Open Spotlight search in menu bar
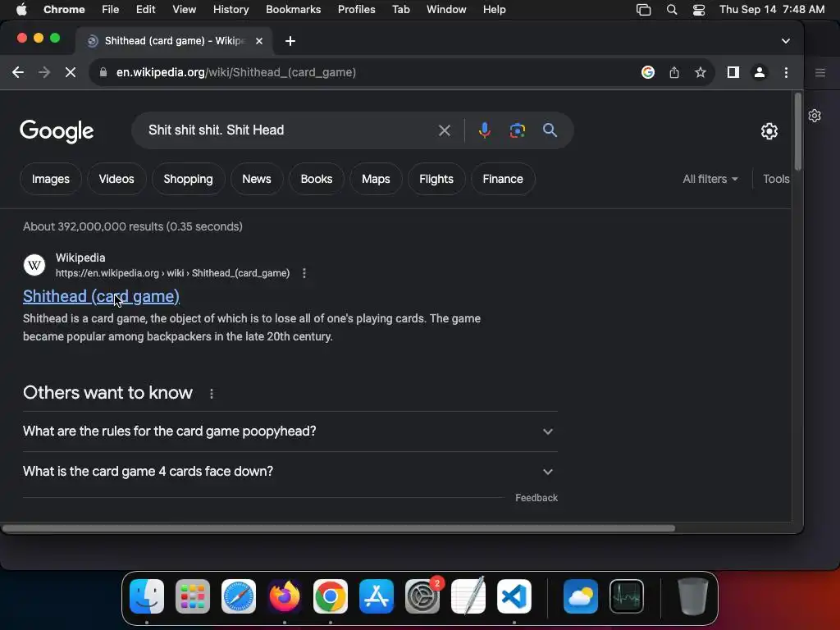 point(671,10)
